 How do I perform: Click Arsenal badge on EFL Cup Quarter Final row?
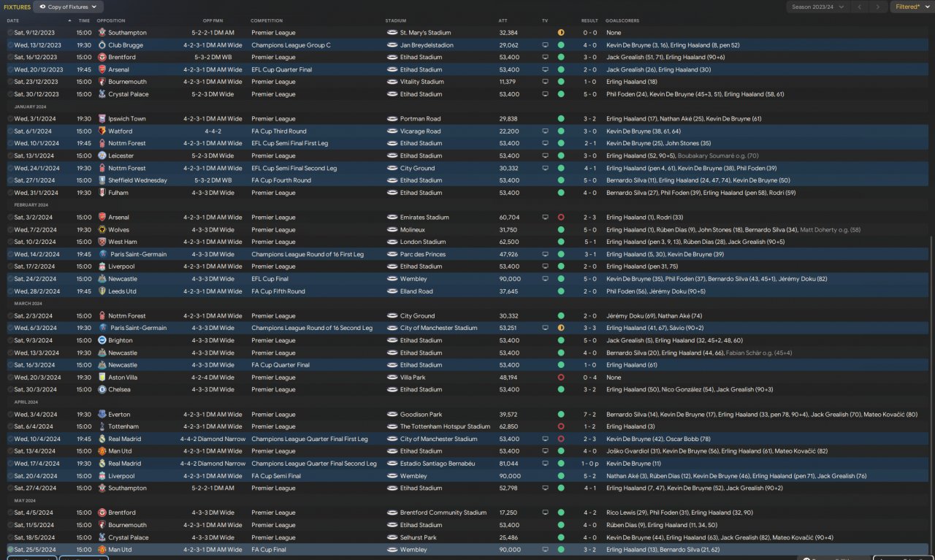coord(102,69)
